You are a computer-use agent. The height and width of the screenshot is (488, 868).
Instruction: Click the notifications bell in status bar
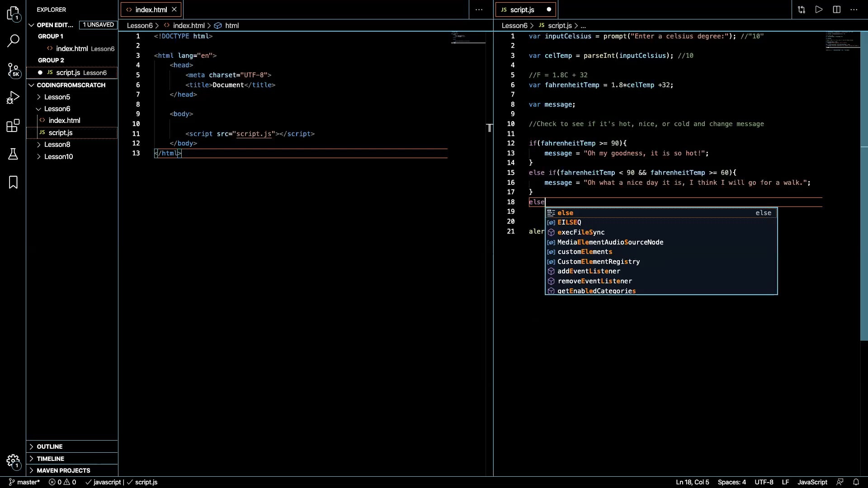pyautogui.click(x=856, y=482)
